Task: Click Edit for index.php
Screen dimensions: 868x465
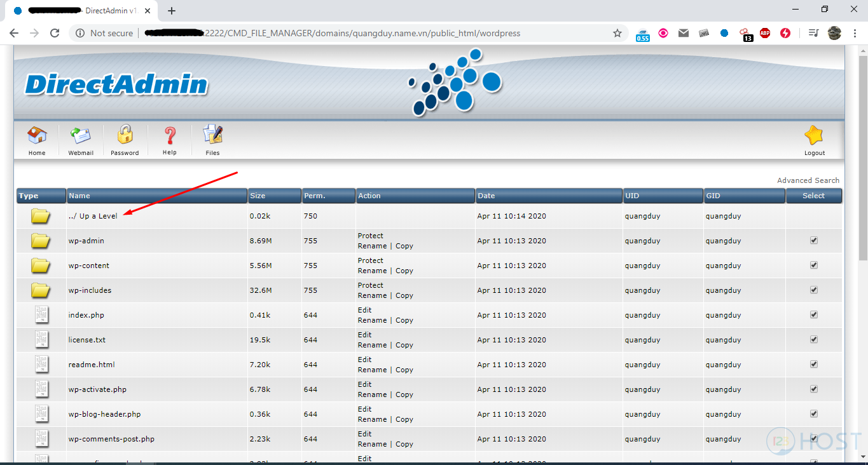Action: click(365, 310)
